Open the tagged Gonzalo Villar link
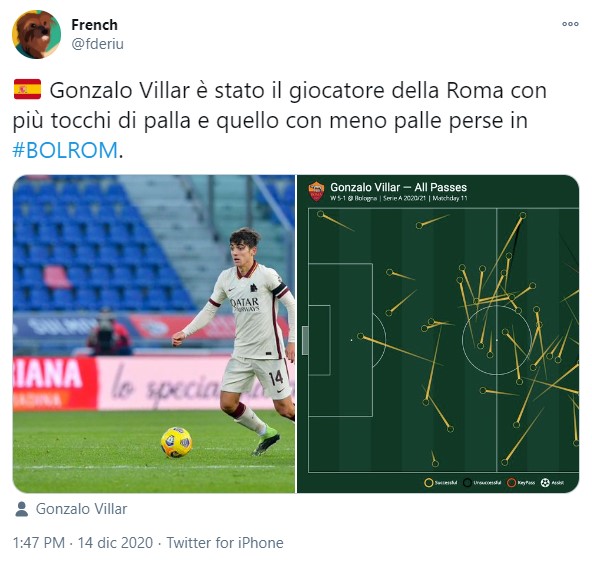 [81, 509]
